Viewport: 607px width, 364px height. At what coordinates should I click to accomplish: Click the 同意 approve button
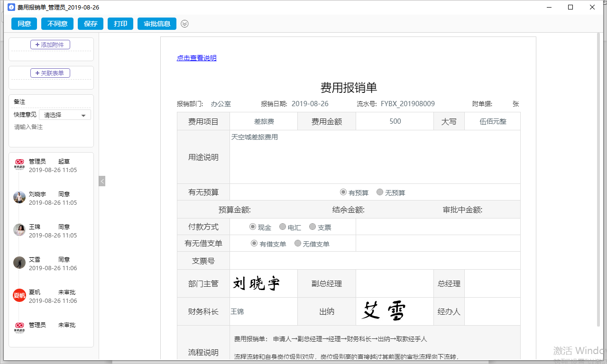tap(24, 23)
